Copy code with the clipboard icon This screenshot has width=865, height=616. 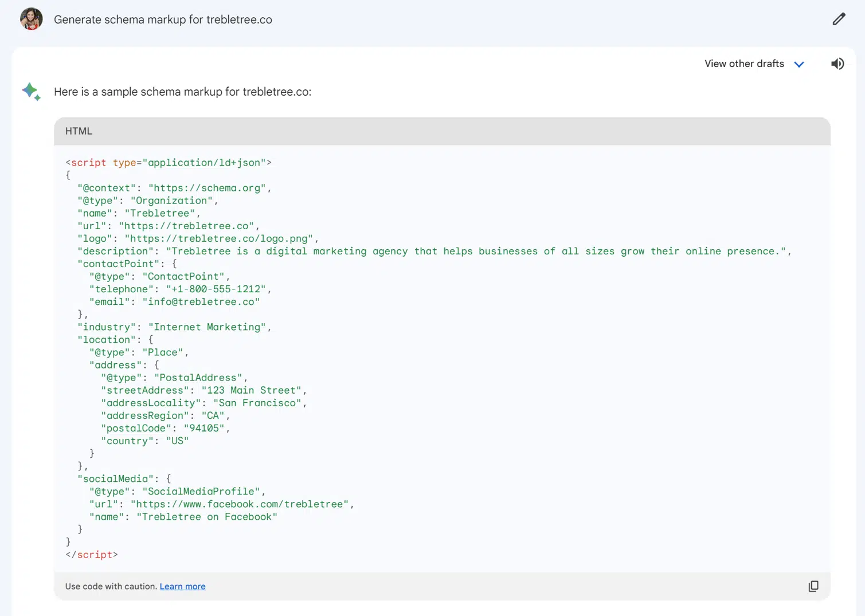[x=813, y=586]
